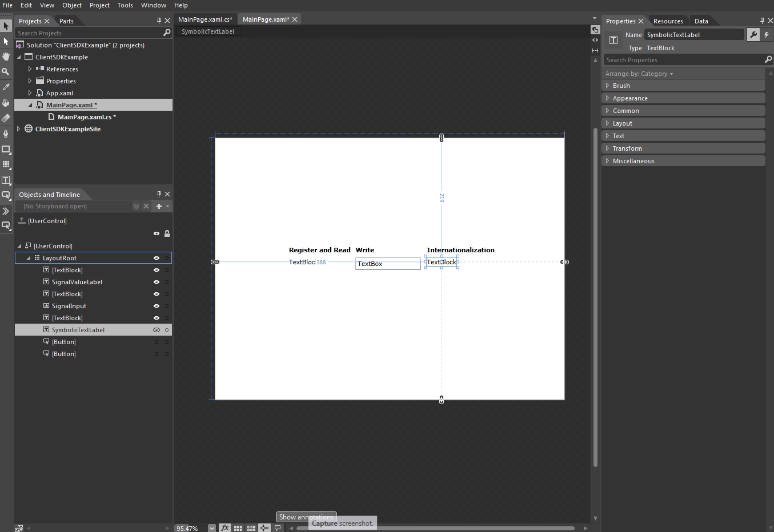
Task: Switch to the Resources tab
Action: (668, 21)
